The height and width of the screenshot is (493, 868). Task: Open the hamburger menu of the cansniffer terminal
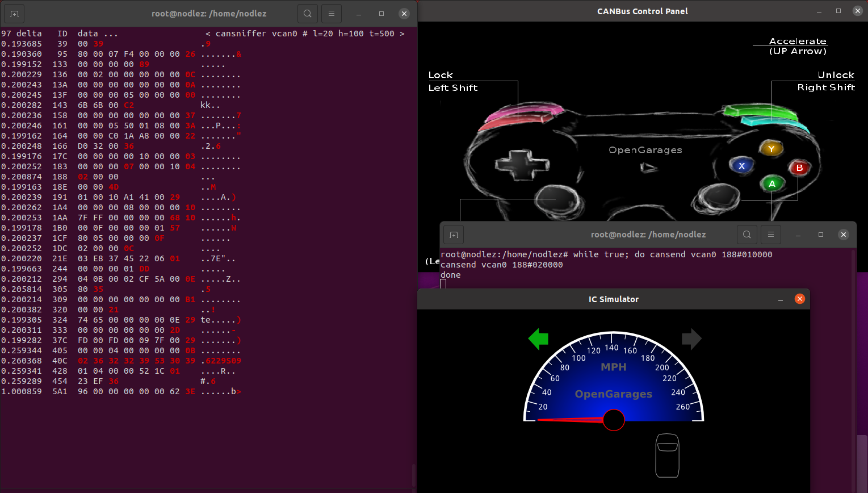[331, 13]
